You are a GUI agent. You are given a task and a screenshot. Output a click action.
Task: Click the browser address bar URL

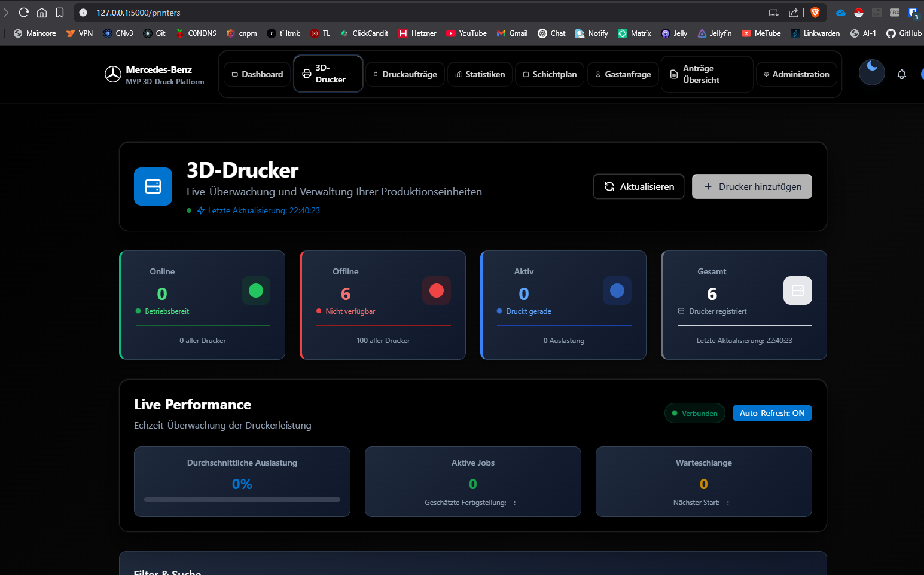pos(138,13)
